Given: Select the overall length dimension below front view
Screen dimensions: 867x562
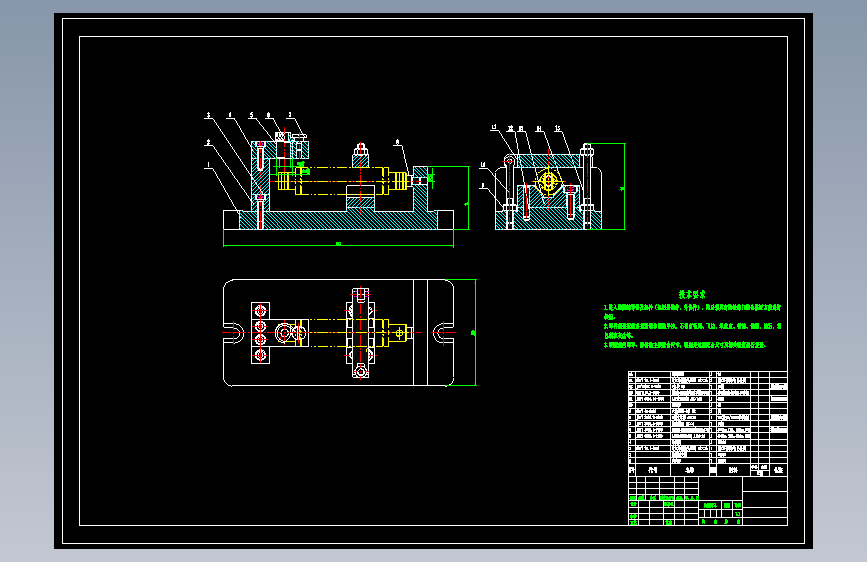Looking at the screenshot, I should (x=338, y=243).
